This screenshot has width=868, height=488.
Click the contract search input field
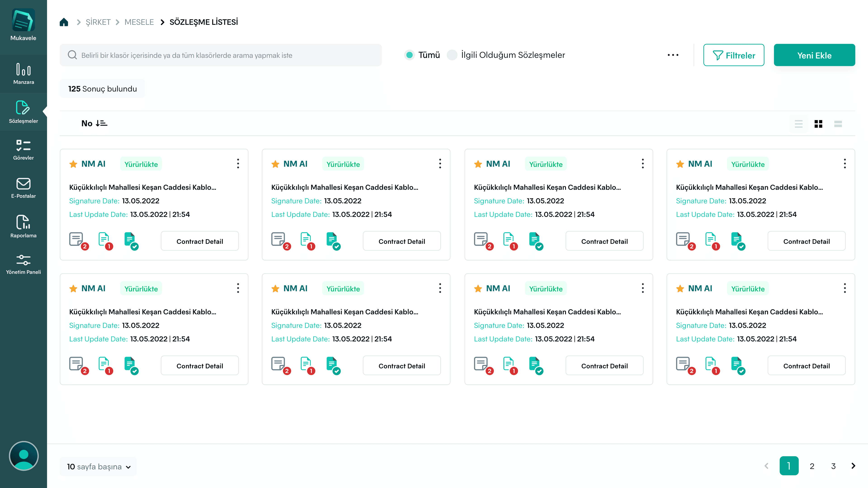point(221,55)
